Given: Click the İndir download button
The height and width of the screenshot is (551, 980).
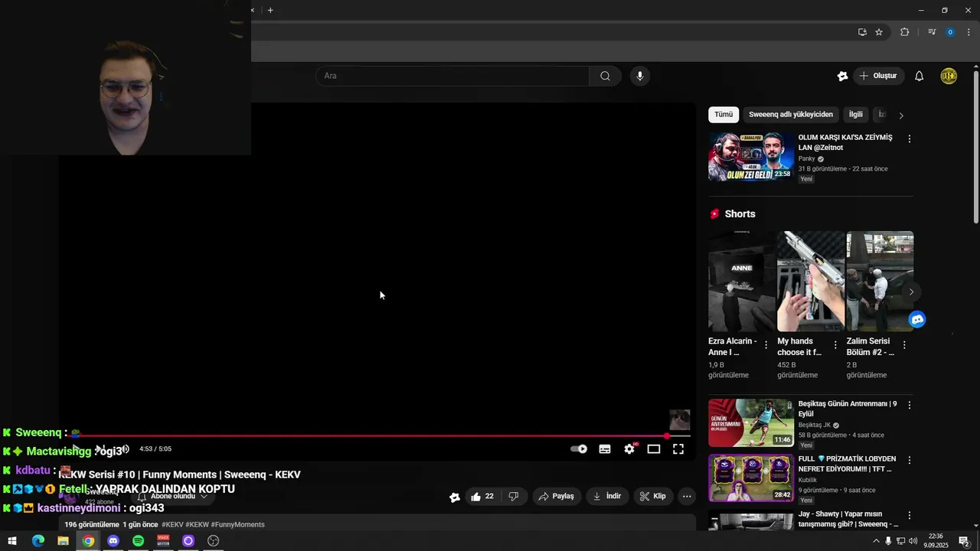Looking at the screenshot, I should [x=606, y=497].
